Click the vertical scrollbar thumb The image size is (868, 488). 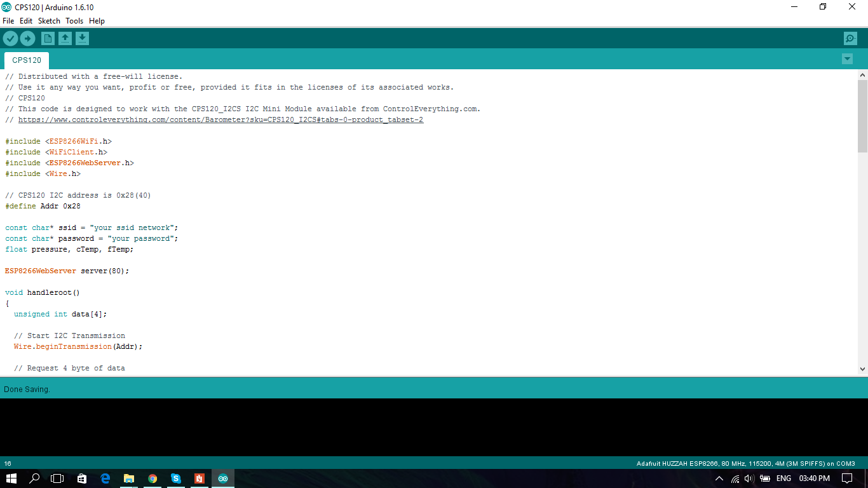pos(862,116)
